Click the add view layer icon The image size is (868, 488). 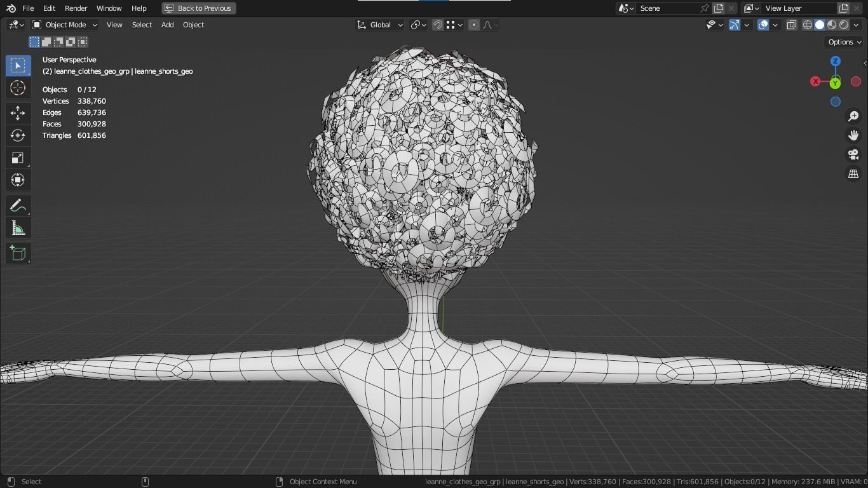click(x=844, y=8)
